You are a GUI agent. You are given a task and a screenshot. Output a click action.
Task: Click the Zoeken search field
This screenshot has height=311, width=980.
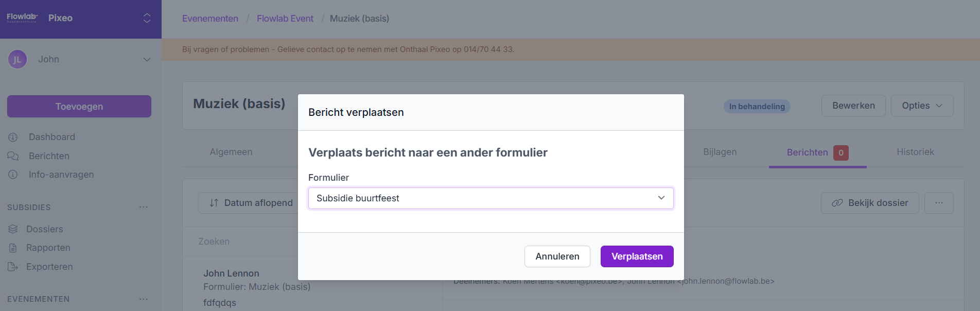click(x=242, y=241)
